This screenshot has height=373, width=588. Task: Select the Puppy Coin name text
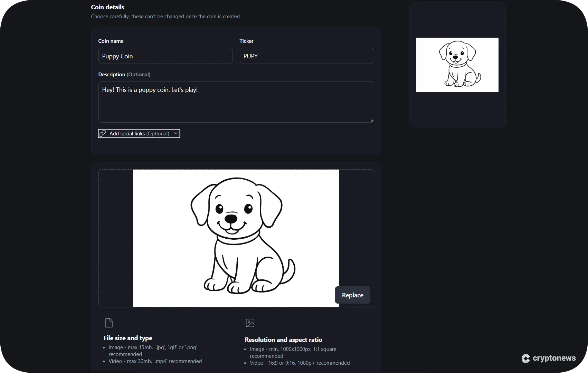click(117, 56)
